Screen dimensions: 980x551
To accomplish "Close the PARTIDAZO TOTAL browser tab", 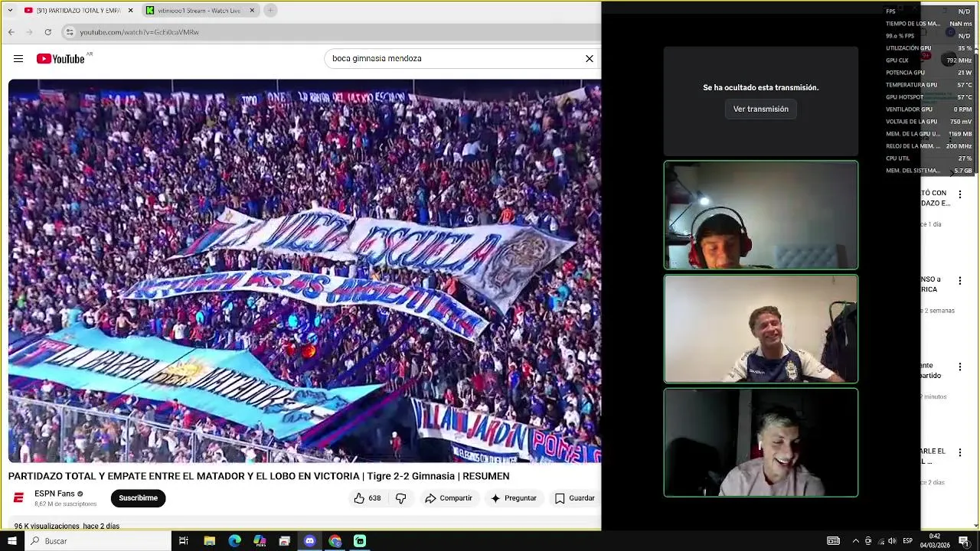I will pos(130,11).
